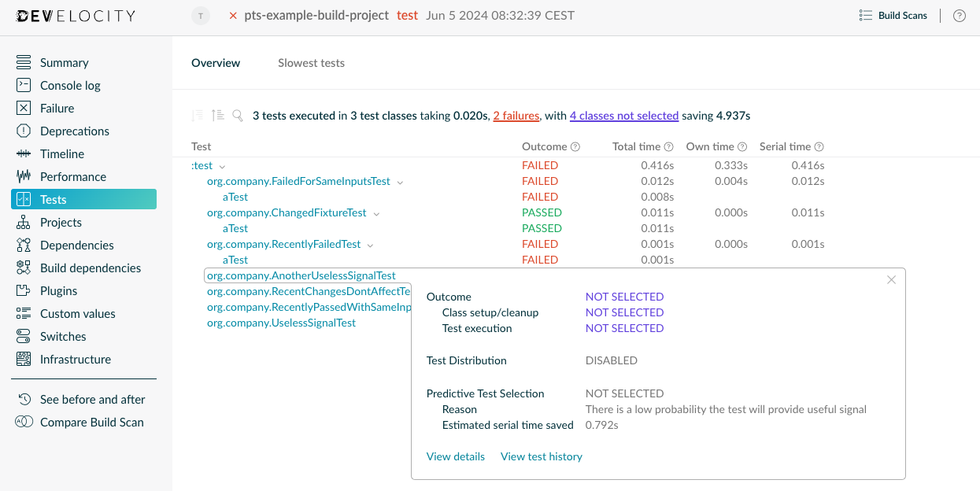Screen dimensions: 980x491
Task: Stay on the Overview tab
Action: click(216, 62)
